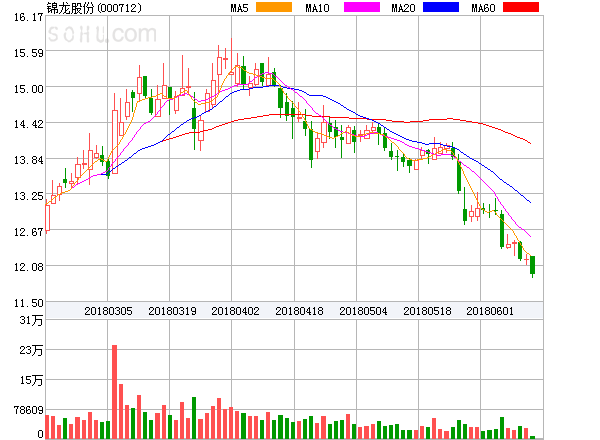Click the last green candlestick at chart end
Screen dimensions: 600x440
[532, 265]
